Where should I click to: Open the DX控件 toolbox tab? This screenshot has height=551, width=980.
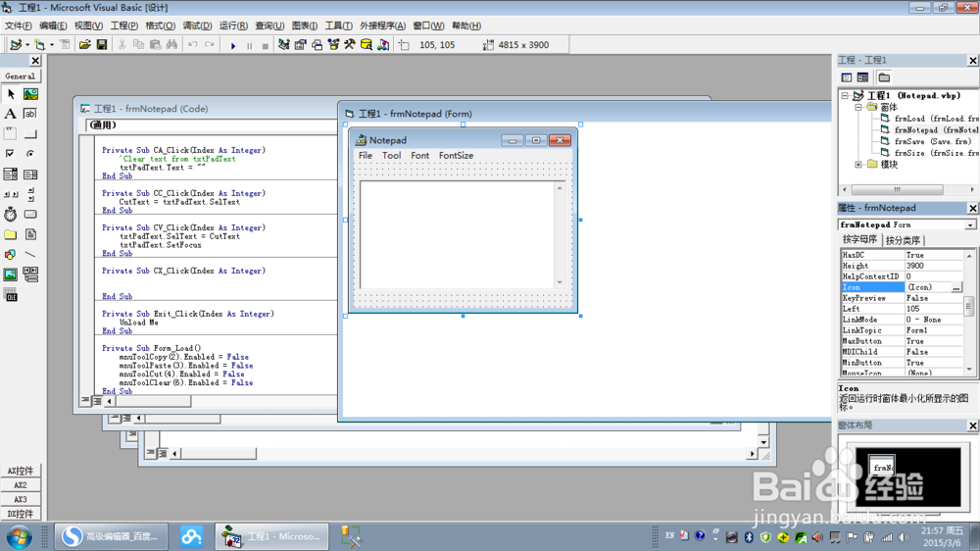21,514
